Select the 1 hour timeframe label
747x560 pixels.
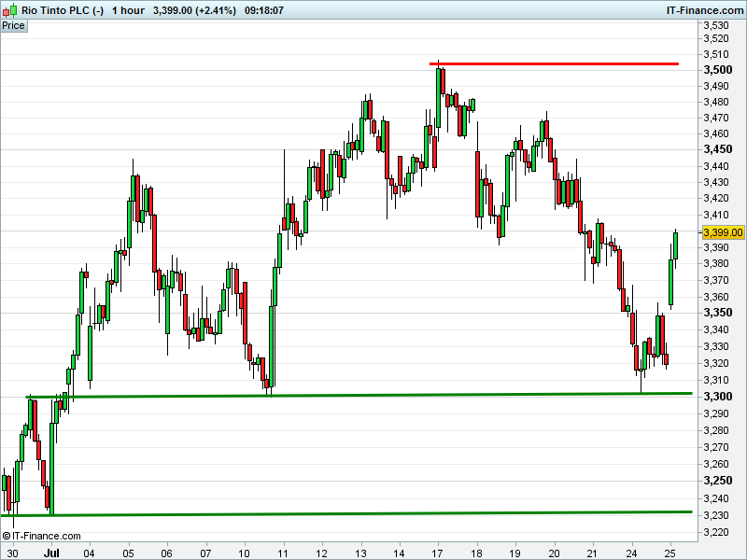pyautogui.click(x=128, y=10)
